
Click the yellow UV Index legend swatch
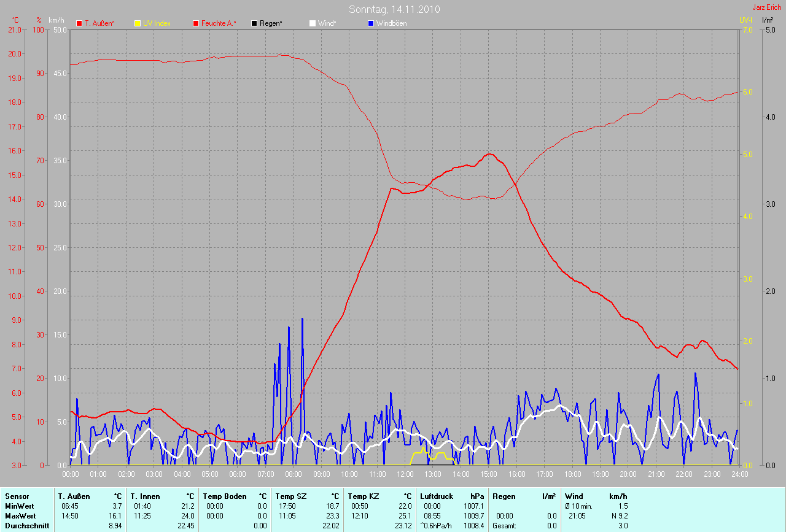tap(138, 23)
